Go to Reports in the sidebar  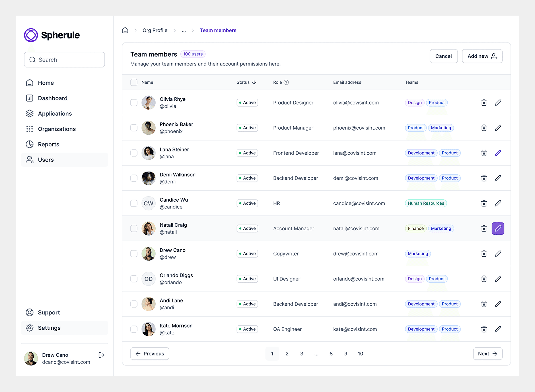pyautogui.click(x=48, y=144)
